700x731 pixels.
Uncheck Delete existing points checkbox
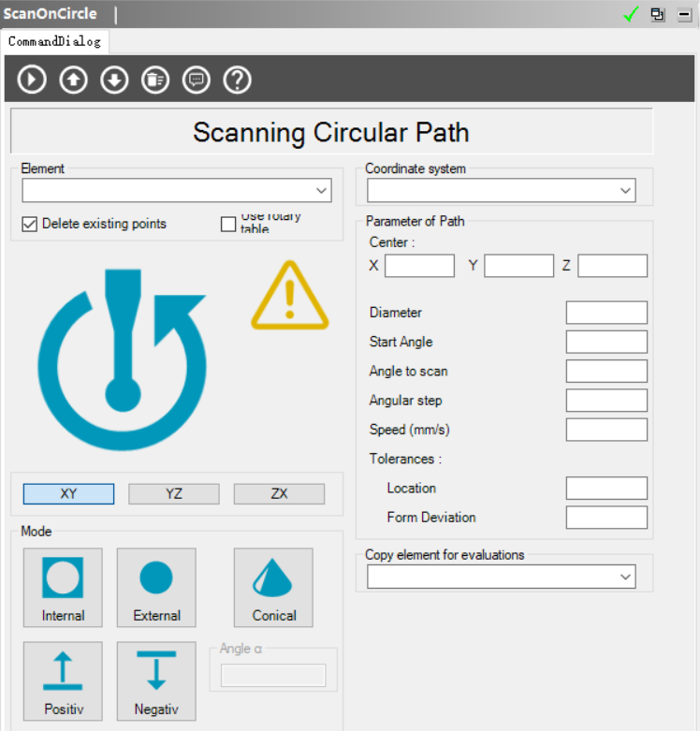pos(29,224)
